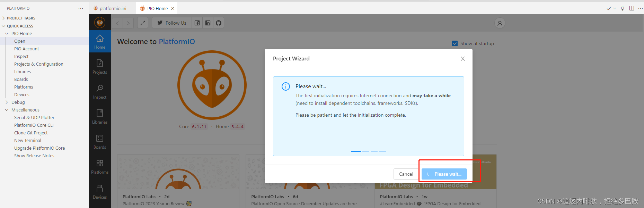Open the Libraries section in PIO sidebar
The height and width of the screenshot is (208, 644).
tap(100, 117)
